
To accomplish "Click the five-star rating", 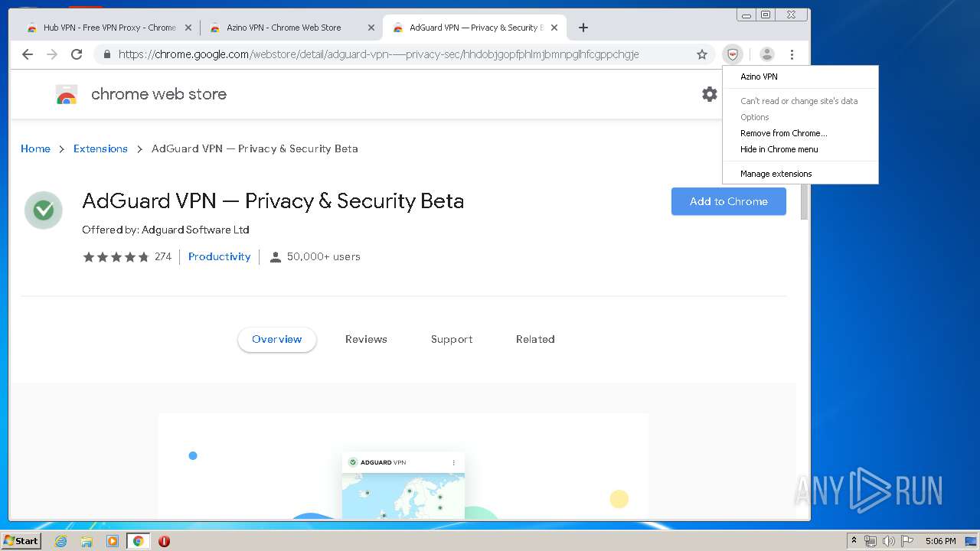I will pyautogui.click(x=116, y=257).
